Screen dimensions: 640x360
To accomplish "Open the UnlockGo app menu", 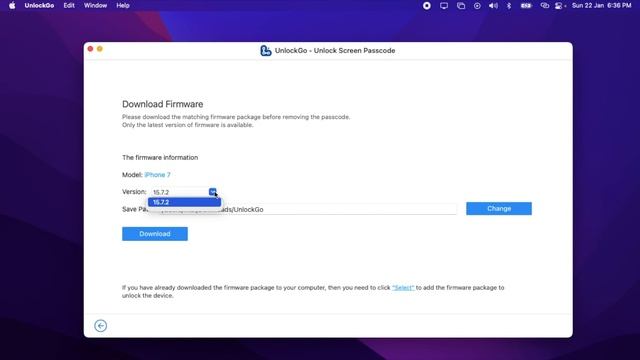I will point(39,5).
